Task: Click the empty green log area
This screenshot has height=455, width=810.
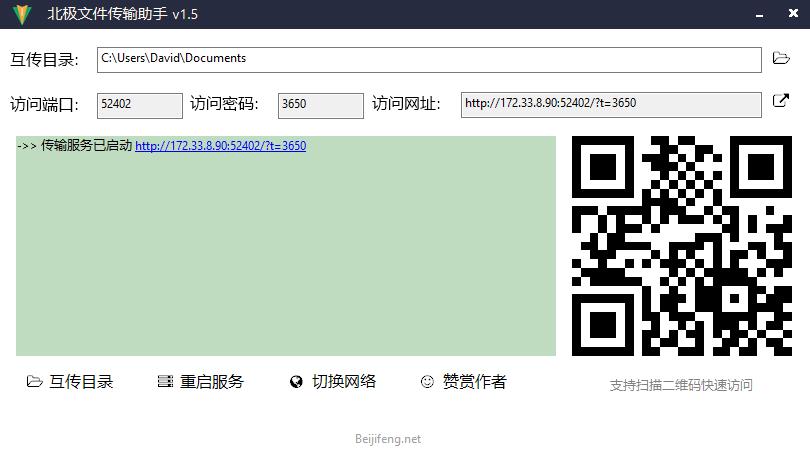Action: [x=285, y=260]
